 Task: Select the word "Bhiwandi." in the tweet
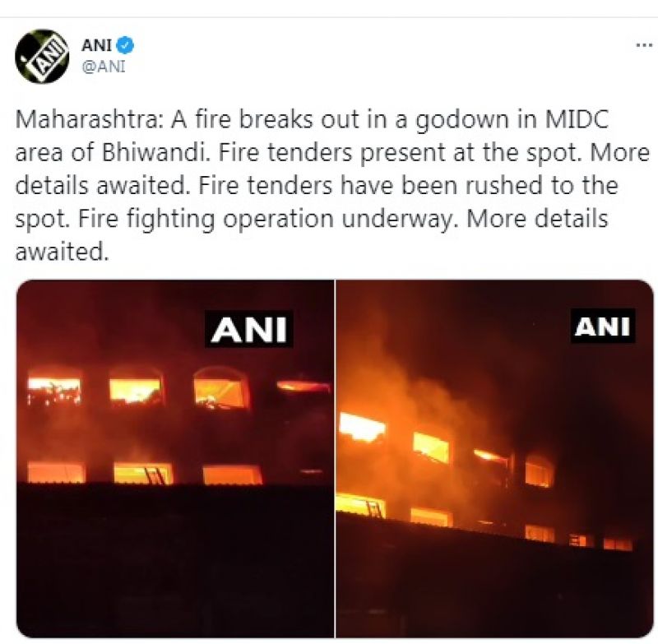pos(156,153)
